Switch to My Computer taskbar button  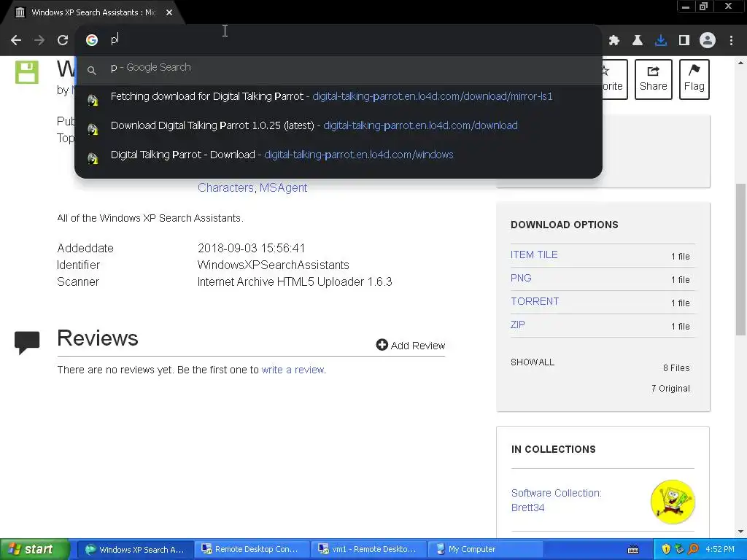click(x=485, y=550)
